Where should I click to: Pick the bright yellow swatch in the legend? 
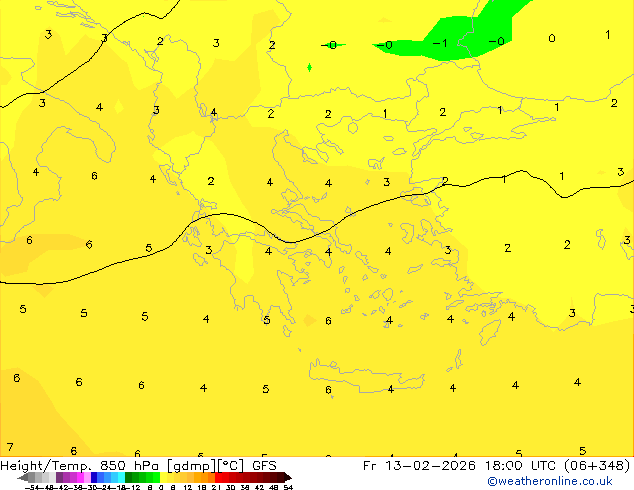163,477
